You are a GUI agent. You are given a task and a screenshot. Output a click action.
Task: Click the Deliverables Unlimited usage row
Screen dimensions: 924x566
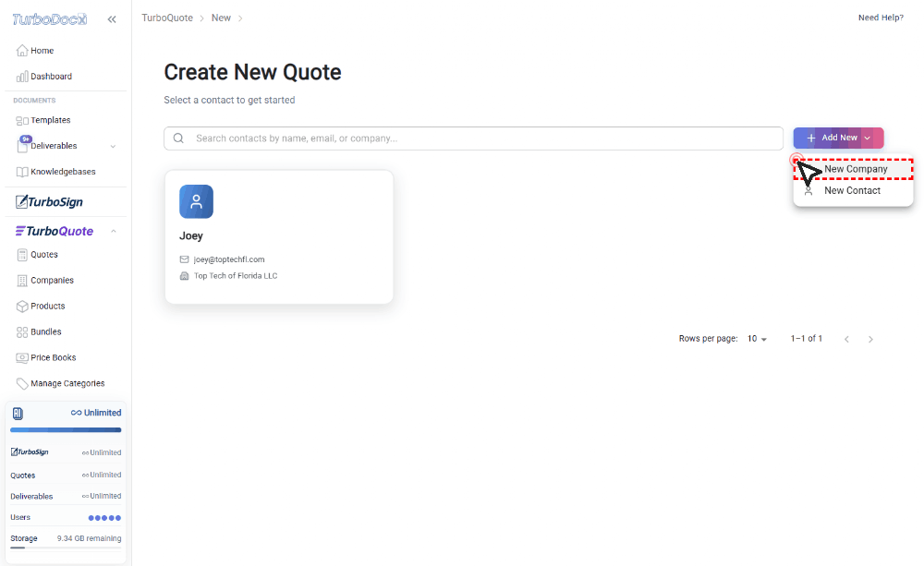[66, 497]
